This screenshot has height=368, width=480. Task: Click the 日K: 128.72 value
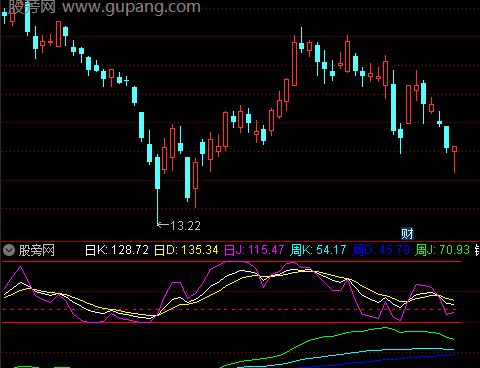pyautogui.click(x=117, y=250)
